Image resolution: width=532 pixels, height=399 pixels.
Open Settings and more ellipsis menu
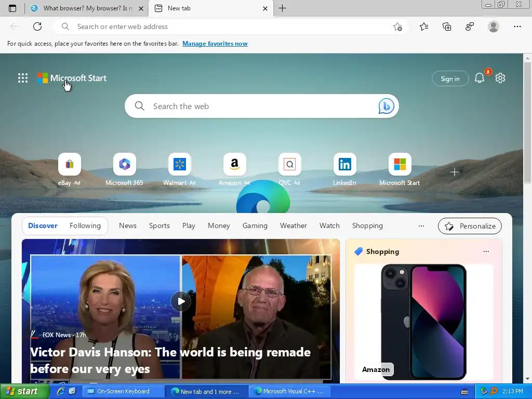pos(517,26)
